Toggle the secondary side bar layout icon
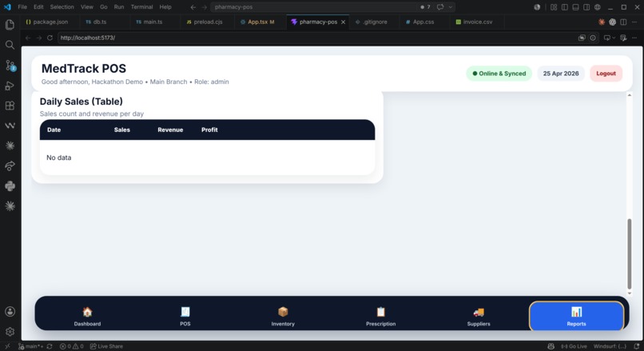This screenshot has width=644, height=351. point(586,7)
